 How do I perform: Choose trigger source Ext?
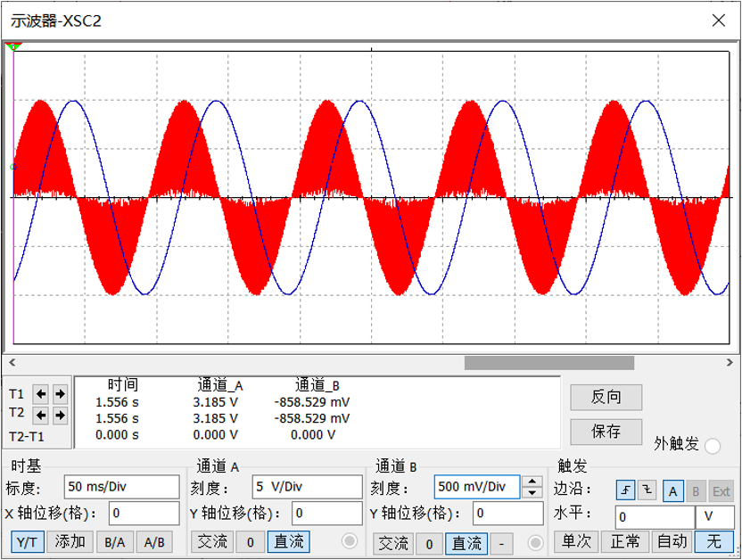[721, 491]
